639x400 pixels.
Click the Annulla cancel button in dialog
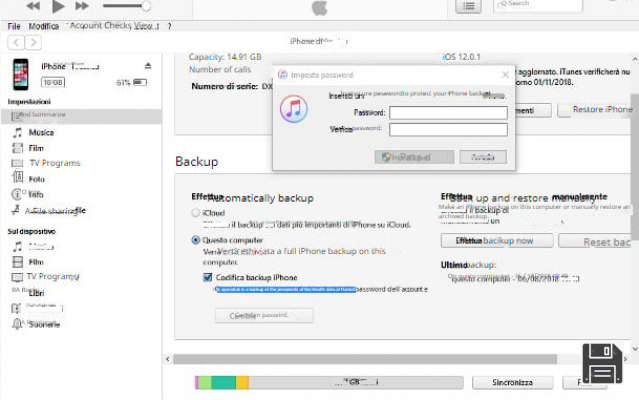(x=483, y=157)
